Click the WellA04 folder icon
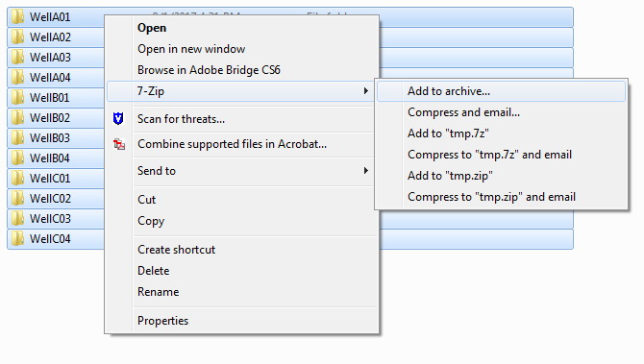 (17, 78)
